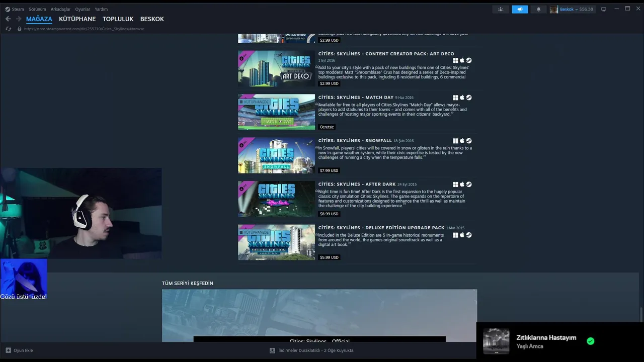The width and height of the screenshot is (644, 362).
Task: Open the Yardım menu
Action: tap(101, 9)
